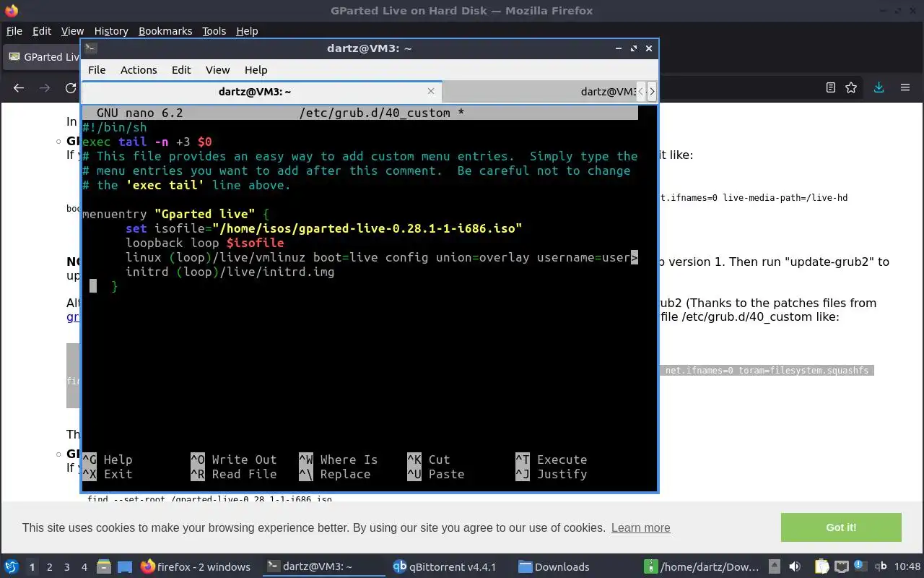Open terminal Actions menu
The image size is (924, 578).
click(x=139, y=70)
